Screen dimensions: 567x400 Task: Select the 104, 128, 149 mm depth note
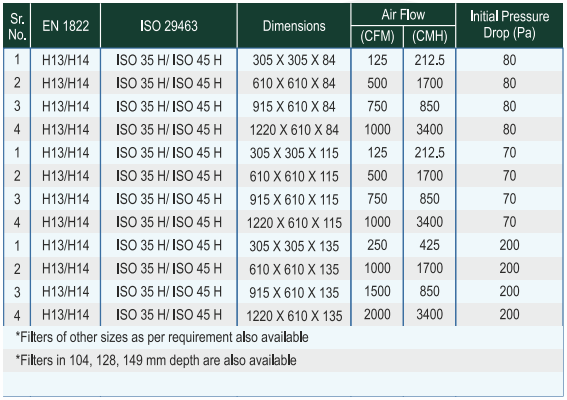pos(156,360)
